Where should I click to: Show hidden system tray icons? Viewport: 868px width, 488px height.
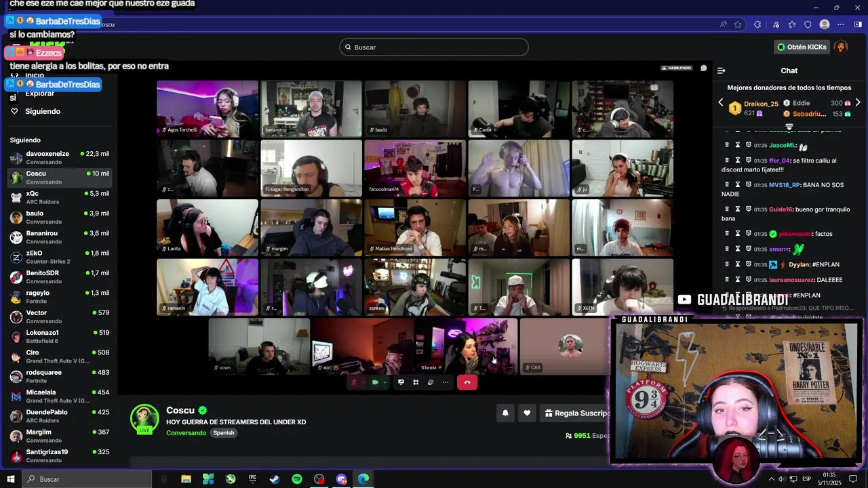point(772,479)
